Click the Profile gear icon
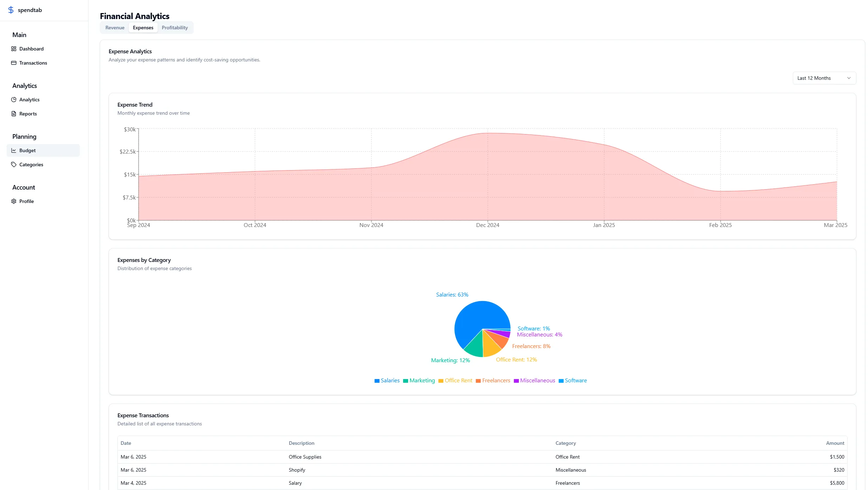This screenshot has width=868, height=490. (x=14, y=201)
